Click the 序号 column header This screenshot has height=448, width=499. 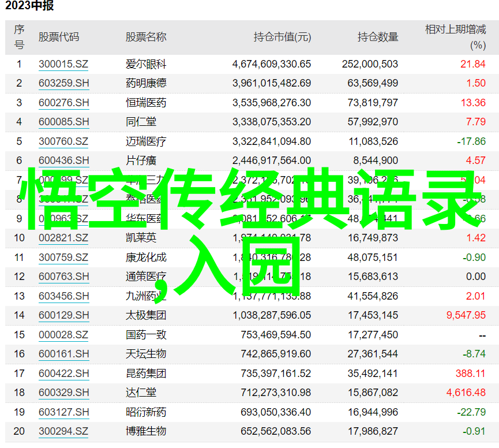19,37
